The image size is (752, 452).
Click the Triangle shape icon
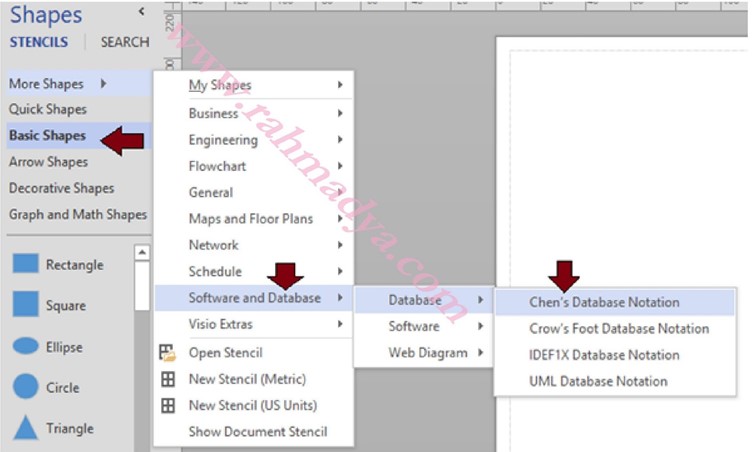click(x=24, y=428)
